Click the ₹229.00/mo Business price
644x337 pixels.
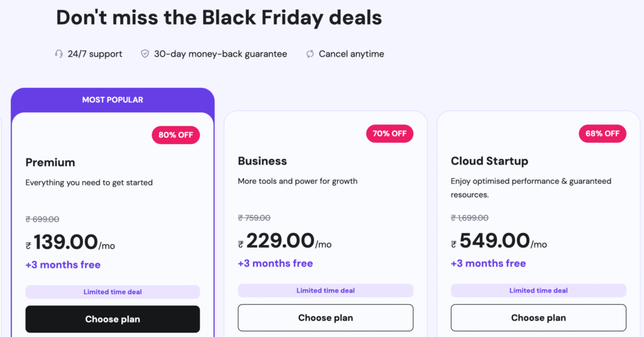[284, 241]
